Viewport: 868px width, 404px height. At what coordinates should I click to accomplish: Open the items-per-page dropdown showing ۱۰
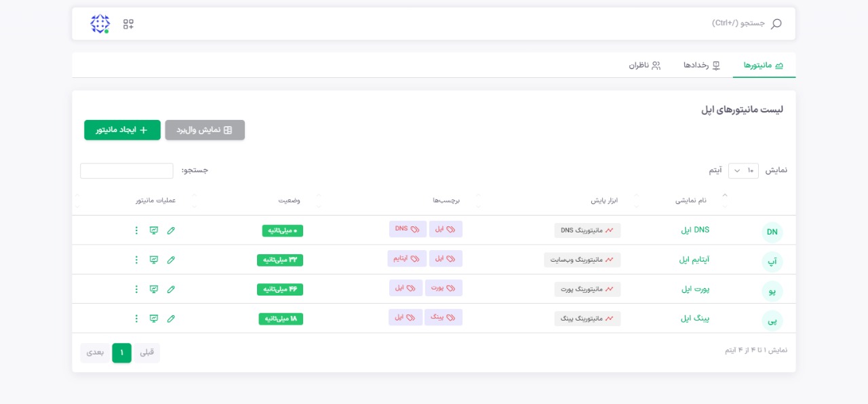(743, 171)
